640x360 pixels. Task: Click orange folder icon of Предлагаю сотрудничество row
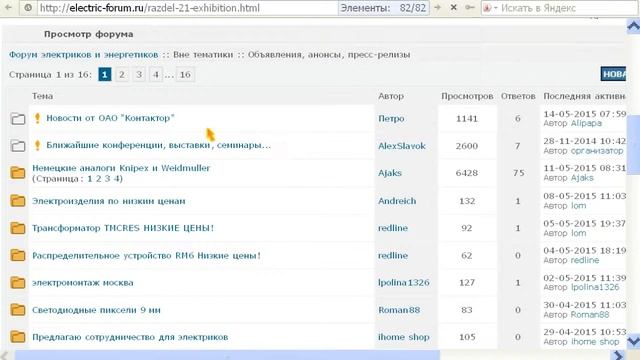click(18, 337)
